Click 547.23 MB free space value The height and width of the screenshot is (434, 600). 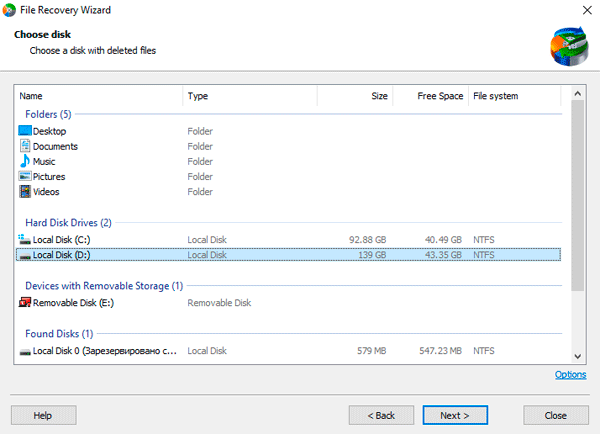point(440,351)
